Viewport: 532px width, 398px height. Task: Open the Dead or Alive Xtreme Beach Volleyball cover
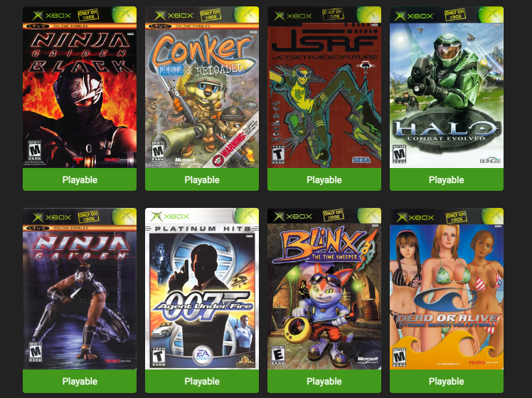(447, 288)
